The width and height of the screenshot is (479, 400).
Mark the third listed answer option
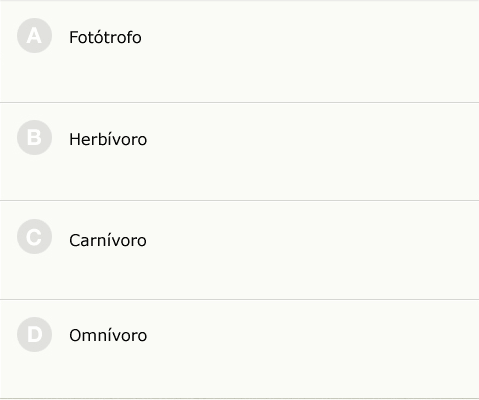point(239,250)
